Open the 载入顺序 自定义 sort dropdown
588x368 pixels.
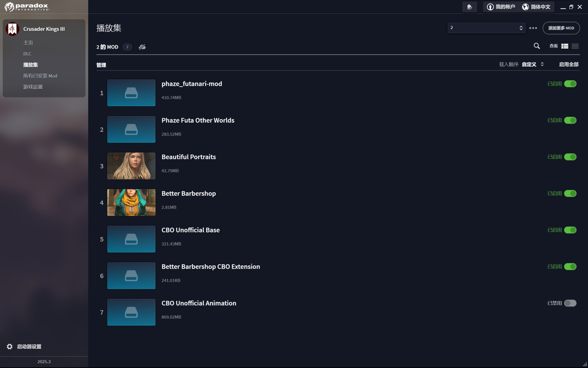533,64
